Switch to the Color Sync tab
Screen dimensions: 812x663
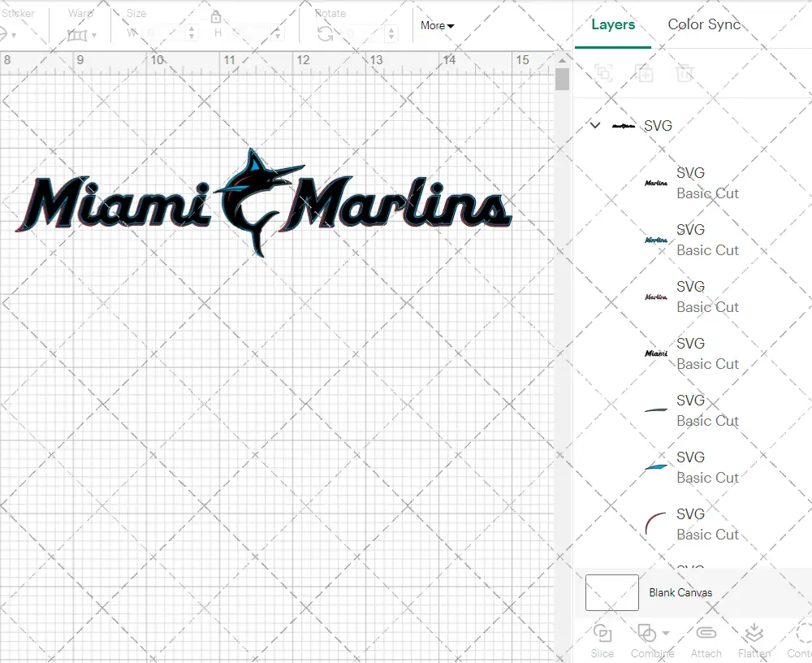pyautogui.click(x=703, y=24)
